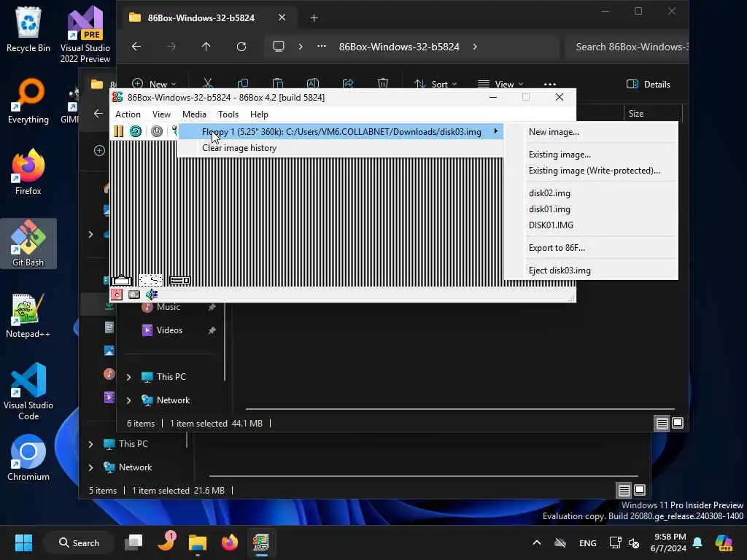The height and width of the screenshot is (560, 747).
Task: Click the New button in File Explorer toolbar
Action: pyautogui.click(x=154, y=84)
